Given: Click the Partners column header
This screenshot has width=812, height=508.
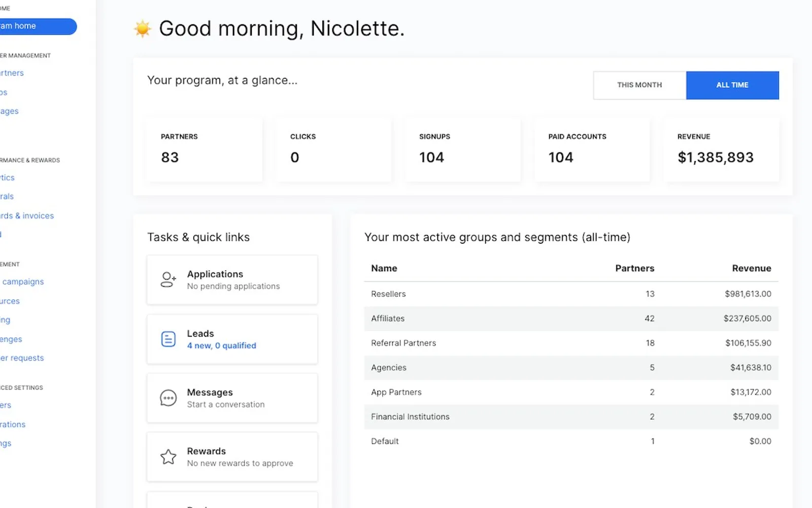Looking at the screenshot, I should point(635,268).
